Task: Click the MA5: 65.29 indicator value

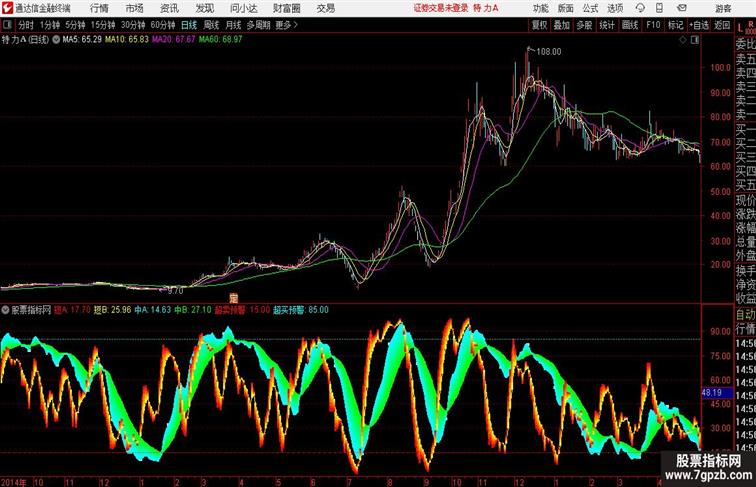Action: tap(82, 40)
